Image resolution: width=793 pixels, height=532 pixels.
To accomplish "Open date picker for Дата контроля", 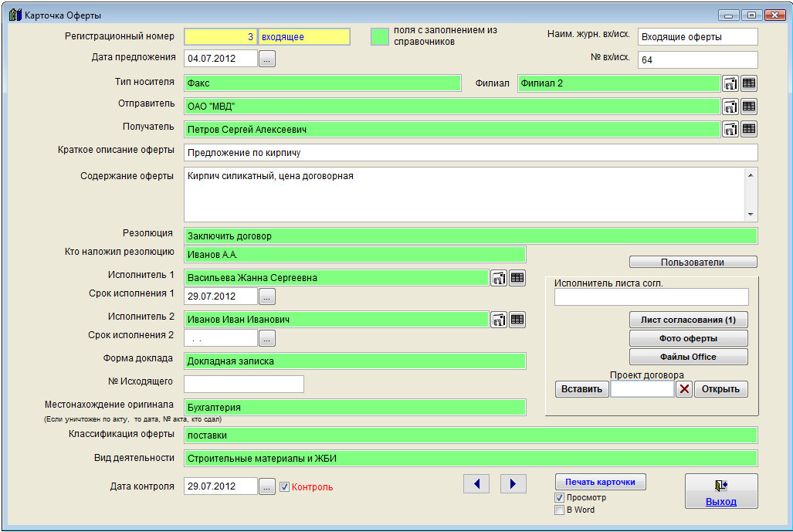I will coord(266,486).
